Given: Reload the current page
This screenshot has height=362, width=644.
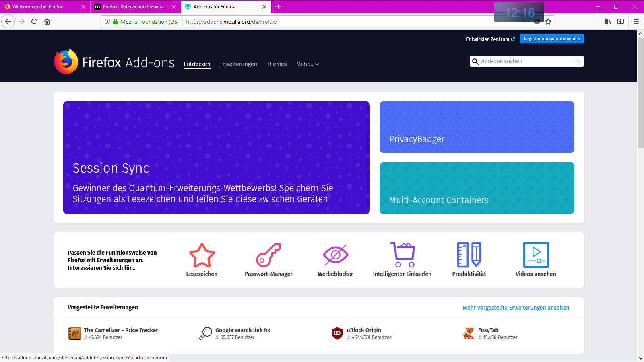Looking at the screenshot, I should pos(34,21).
